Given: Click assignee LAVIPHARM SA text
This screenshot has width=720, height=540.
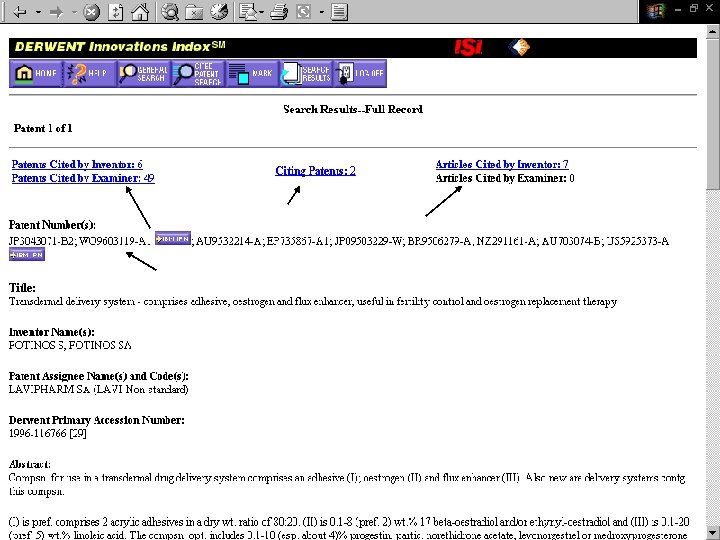Looking at the screenshot, I should click(x=48, y=389).
